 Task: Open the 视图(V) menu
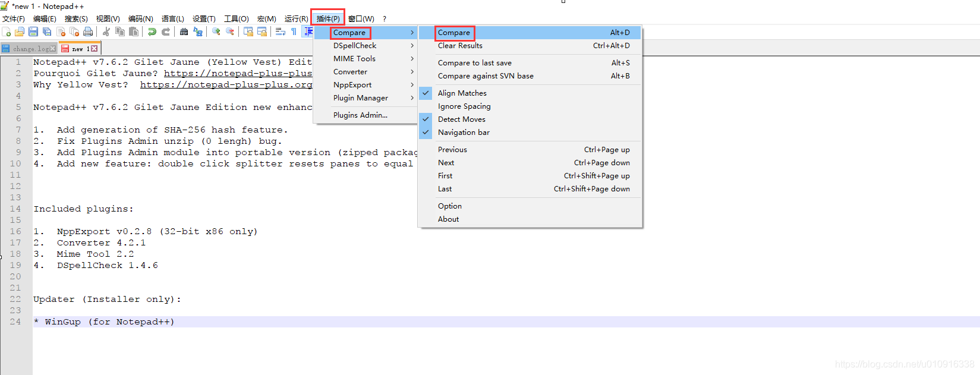pos(108,19)
